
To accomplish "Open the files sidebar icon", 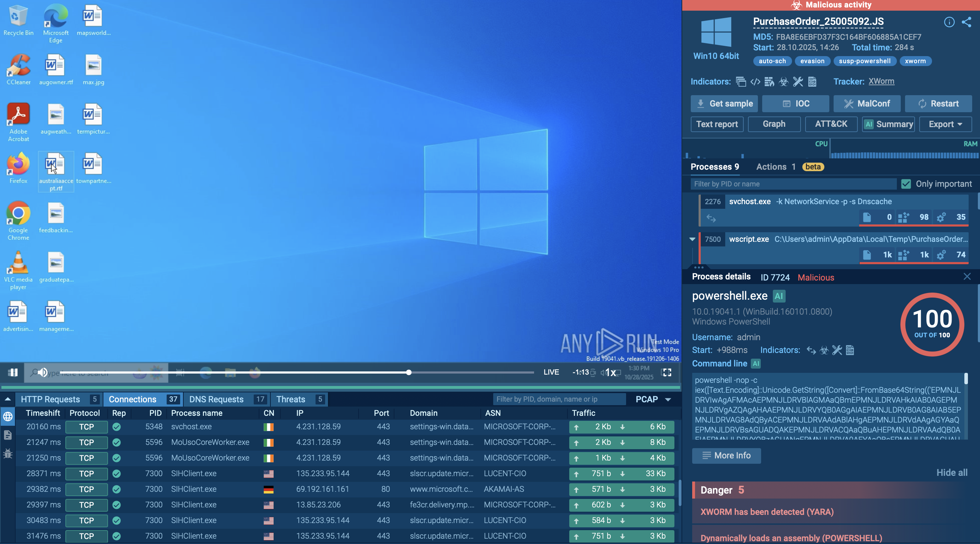I will 8,435.
